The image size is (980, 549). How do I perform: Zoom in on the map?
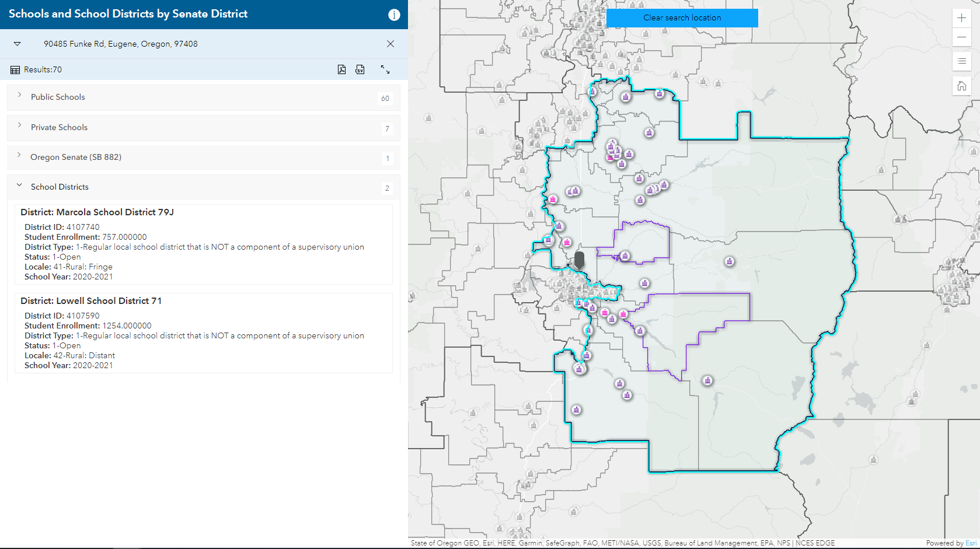(x=961, y=18)
